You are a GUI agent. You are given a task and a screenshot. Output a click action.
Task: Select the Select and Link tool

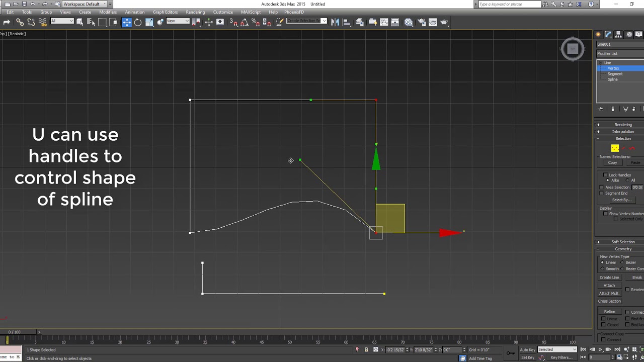coord(20,22)
